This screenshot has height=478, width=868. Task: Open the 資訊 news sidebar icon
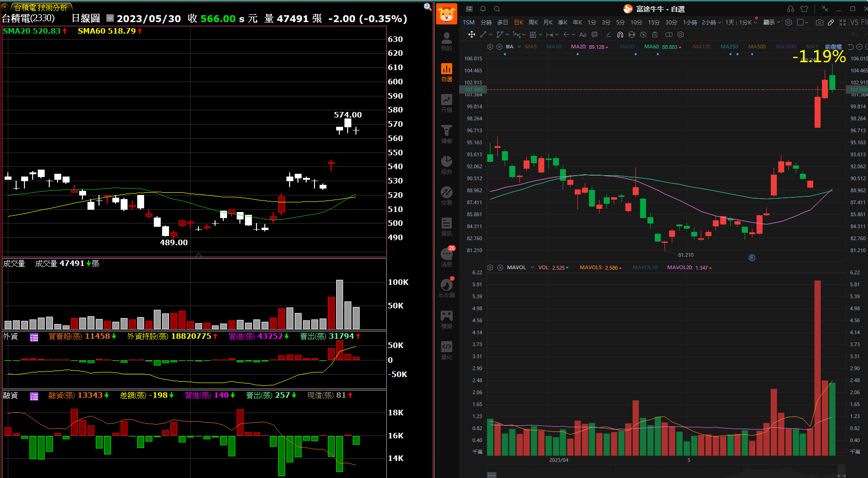(x=446, y=227)
